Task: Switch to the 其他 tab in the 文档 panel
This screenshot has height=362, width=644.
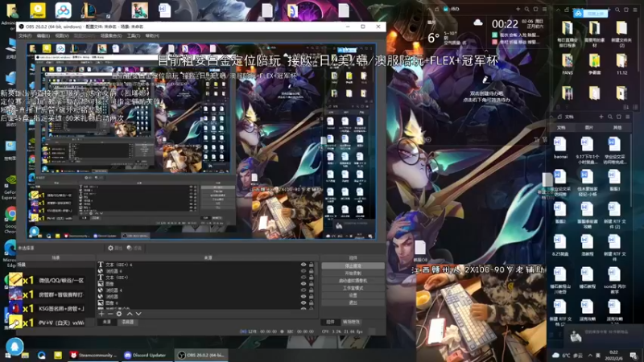Action: pyautogui.click(x=617, y=128)
